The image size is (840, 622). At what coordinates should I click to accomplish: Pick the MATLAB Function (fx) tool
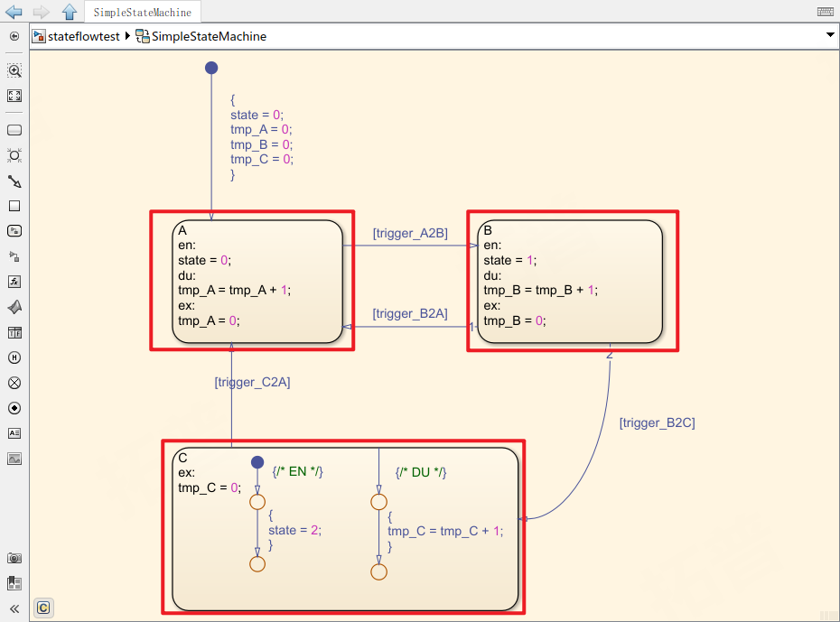coord(14,282)
